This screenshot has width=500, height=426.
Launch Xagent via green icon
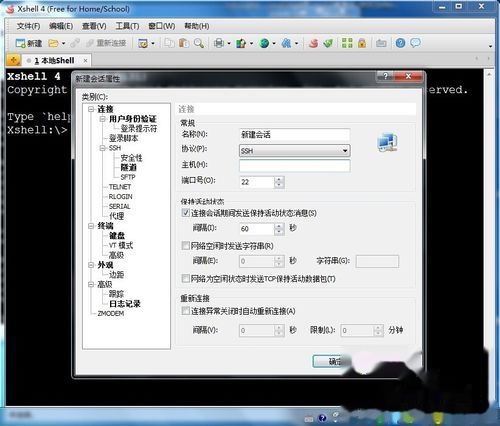tap(328, 43)
